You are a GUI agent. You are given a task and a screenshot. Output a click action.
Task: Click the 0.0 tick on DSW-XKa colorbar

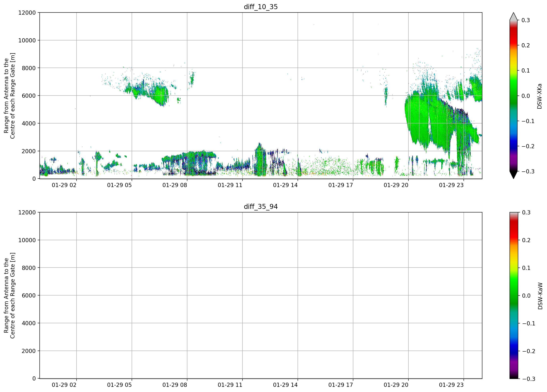(526, 96)
